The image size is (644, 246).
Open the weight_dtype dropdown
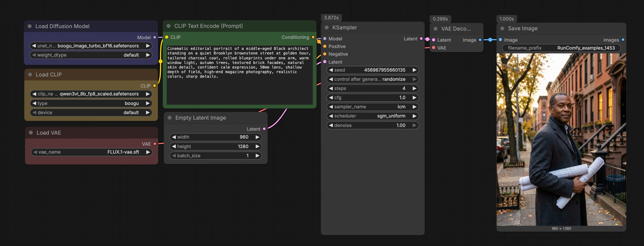click(91, 55)
